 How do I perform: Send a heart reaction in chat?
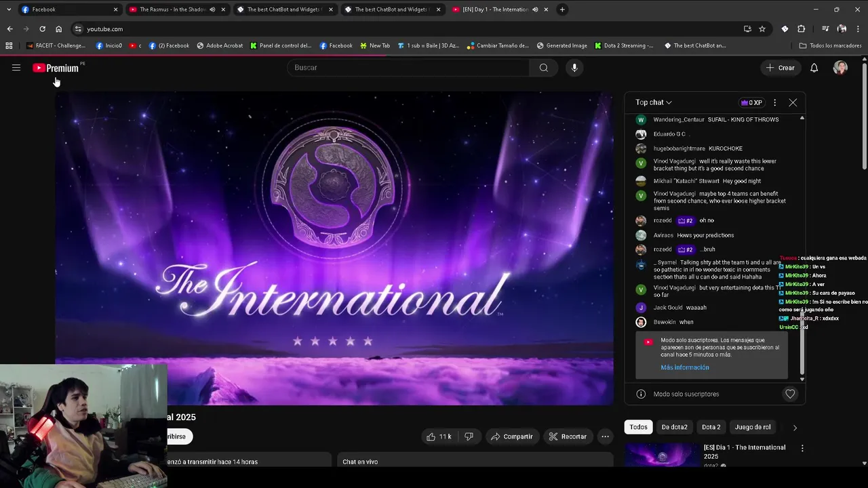[790, 394]
